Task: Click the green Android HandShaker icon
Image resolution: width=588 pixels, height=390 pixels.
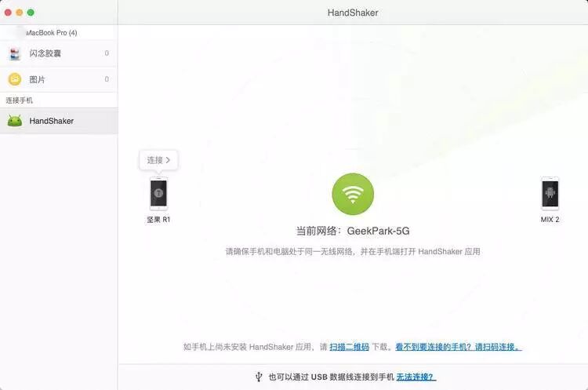Action: pos(15,121)
